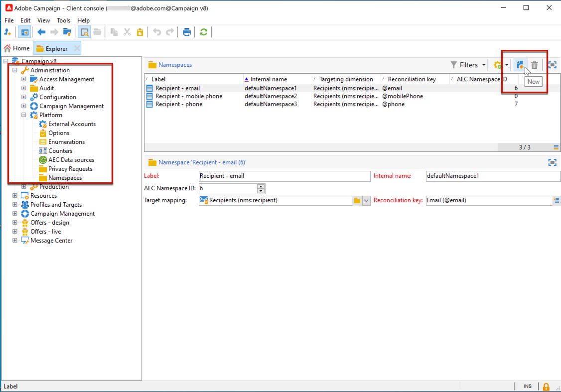This screenshot has width=561, height=392.
Task: Go back with the blue left arrow
Action: coord(41,32)
